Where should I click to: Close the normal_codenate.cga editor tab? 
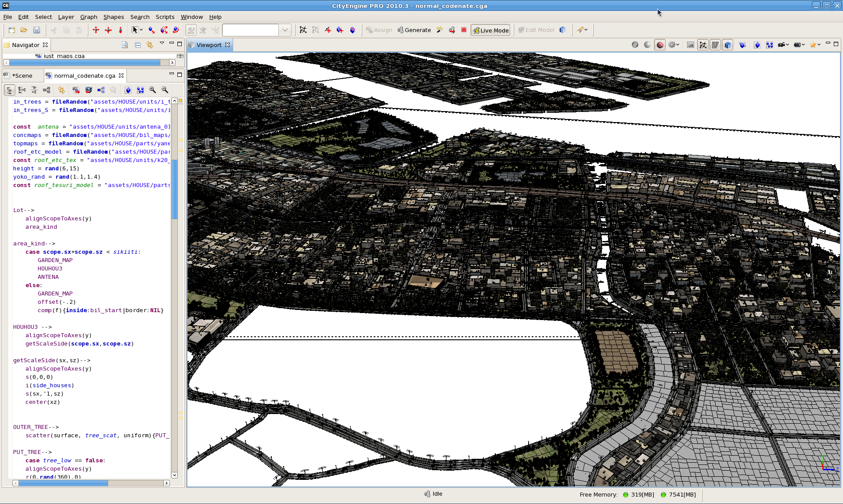121,76
